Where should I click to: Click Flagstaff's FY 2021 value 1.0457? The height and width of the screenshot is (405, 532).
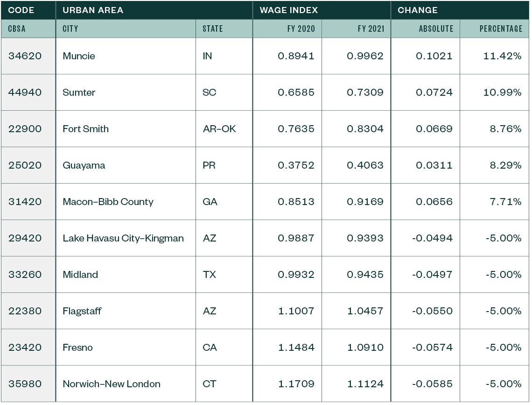pos(365,311)
